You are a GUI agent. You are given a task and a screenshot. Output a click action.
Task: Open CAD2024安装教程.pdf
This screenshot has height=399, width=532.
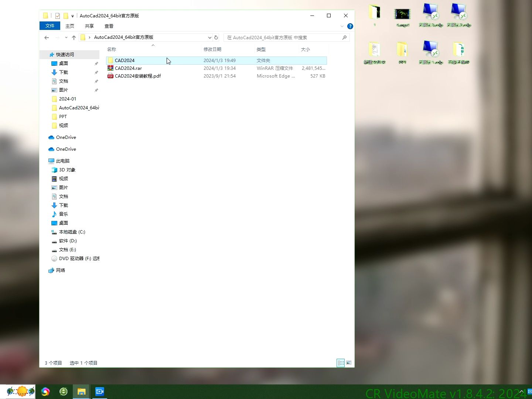click(138, 76)
